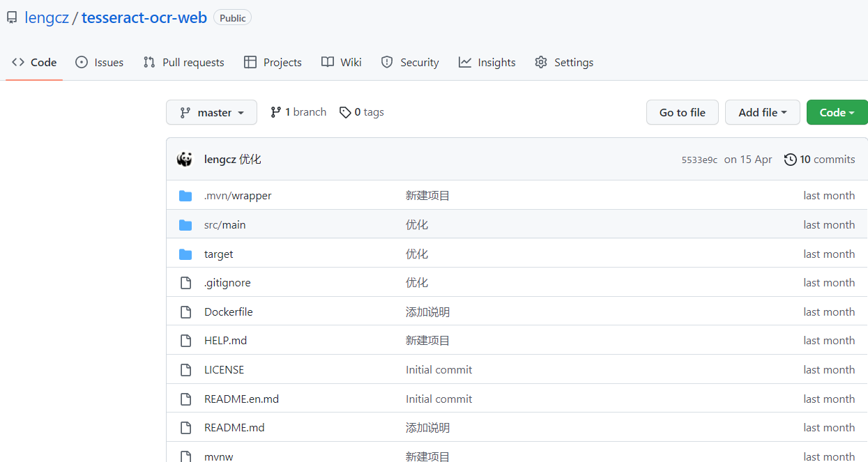This screenshot has width=868, height=462.
Task: Click the git branch icon beside 1 branch
Action: (276, 112)
